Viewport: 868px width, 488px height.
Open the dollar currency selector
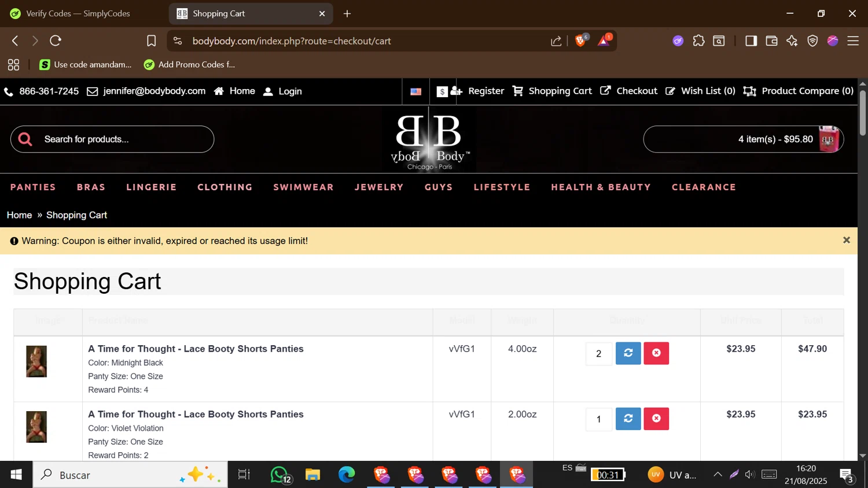click(x=442, y=91)
